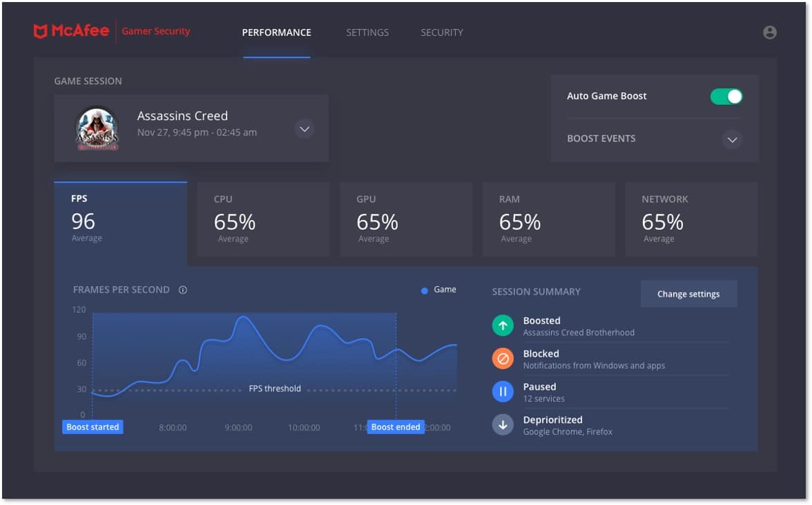Click the blue Paused icon

pyautogui.click(x=503, y=392)
